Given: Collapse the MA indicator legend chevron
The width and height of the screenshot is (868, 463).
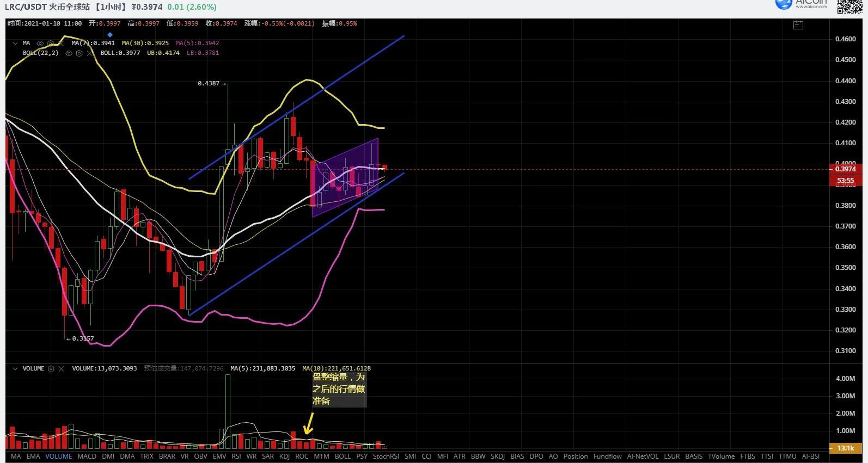Looking at the screenshot, I should (x=15, y=43).
